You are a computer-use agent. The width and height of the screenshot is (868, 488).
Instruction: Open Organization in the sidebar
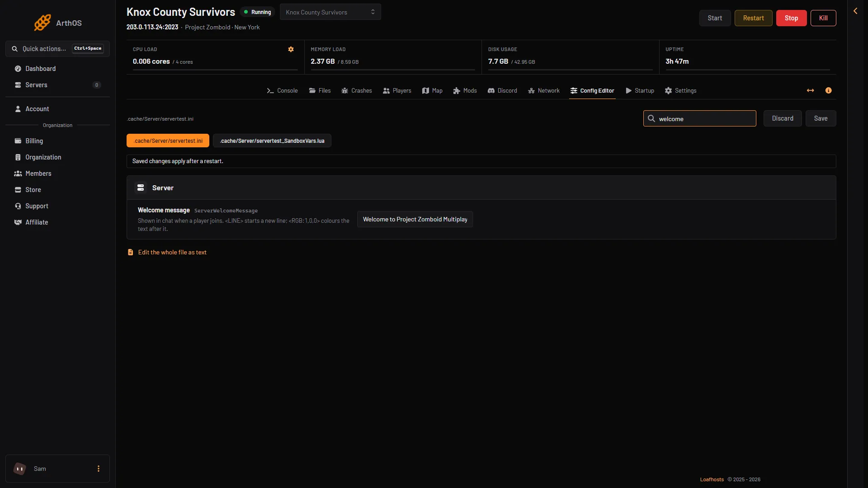(57, 157)
